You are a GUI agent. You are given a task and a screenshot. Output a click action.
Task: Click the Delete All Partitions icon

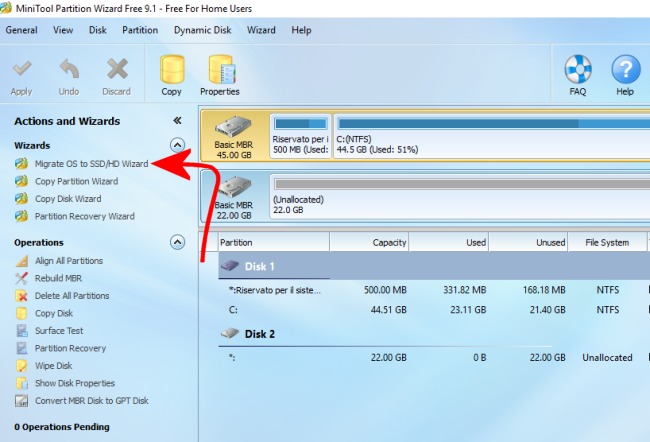click(x=22, y=296)
